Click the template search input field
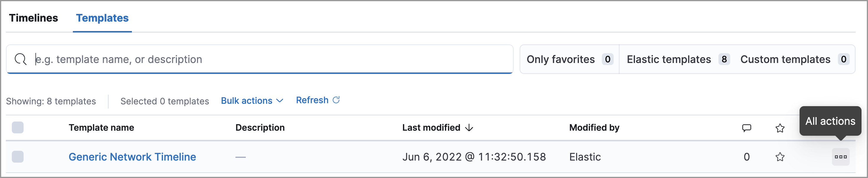 (236, 59)
